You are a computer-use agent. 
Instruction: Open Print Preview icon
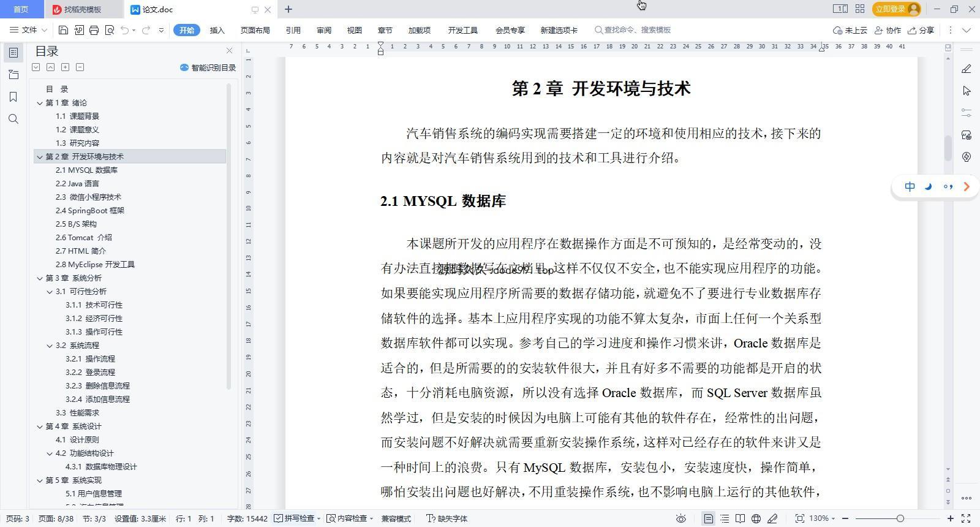pyautogui.click(x=110, y=30)
